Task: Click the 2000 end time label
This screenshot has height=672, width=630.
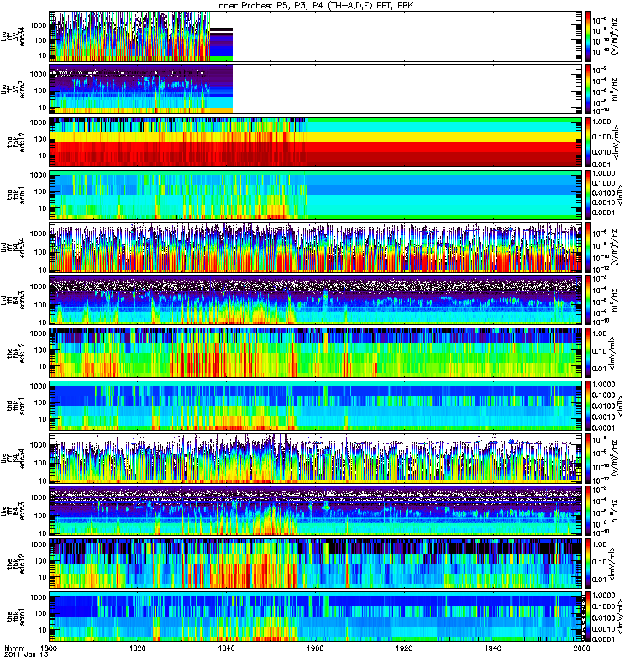Action: pyautogui.click(x=581, y=648)
